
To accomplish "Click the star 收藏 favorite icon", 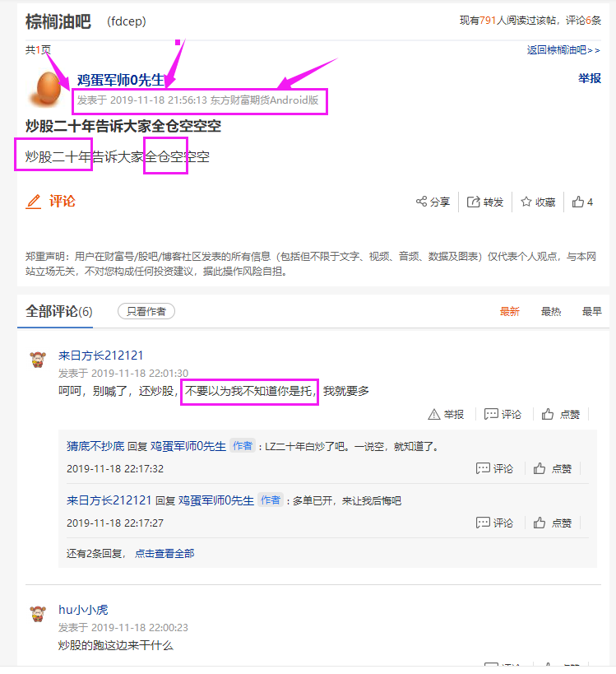I will [x=526, y=202].
